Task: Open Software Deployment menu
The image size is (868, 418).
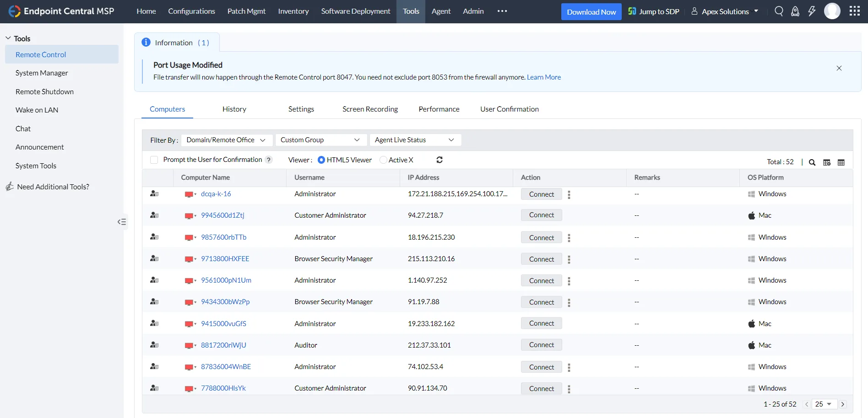Action: pyautogui.click(x=356, y=11)
